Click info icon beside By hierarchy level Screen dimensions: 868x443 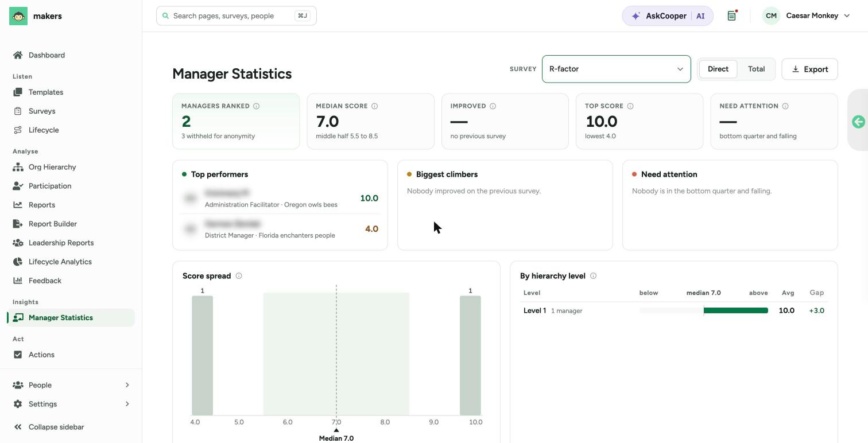point(593,276)
